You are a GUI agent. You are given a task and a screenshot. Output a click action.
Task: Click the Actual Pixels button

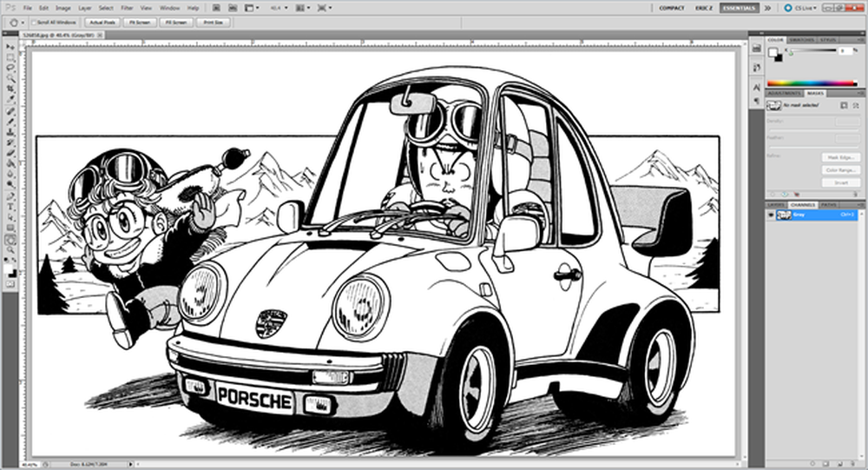pos(102,23)
